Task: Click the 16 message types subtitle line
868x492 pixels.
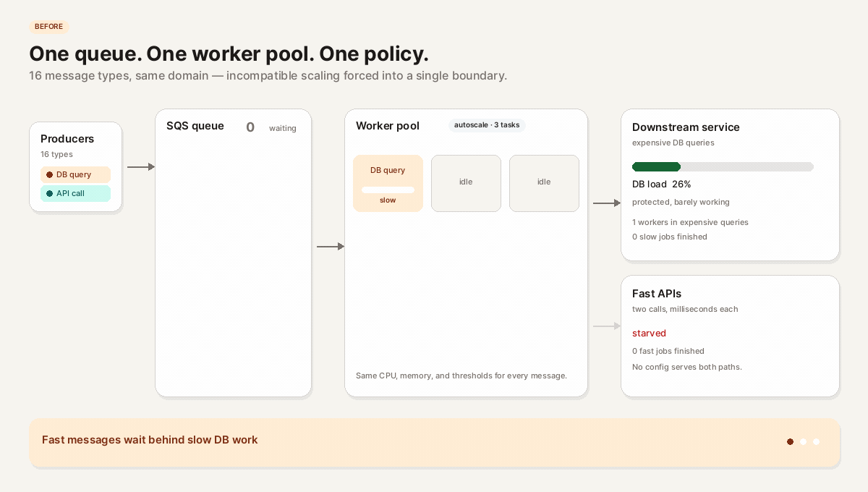Action: 268,75
